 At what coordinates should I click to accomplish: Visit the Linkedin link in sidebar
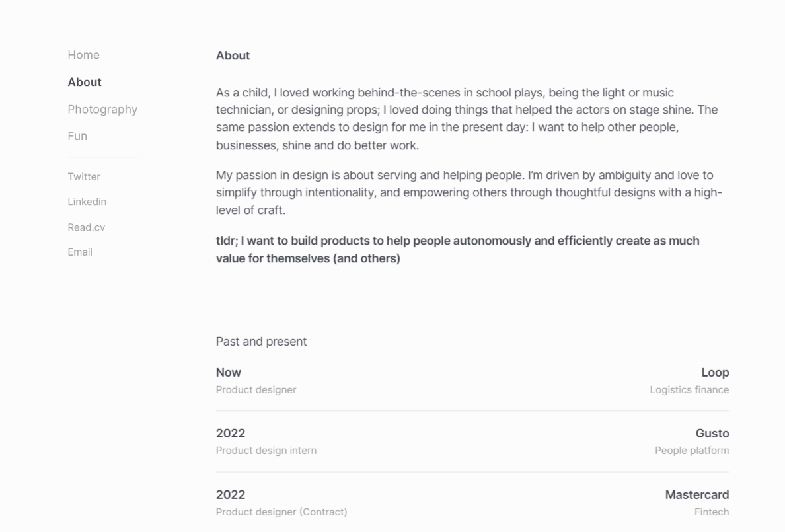coord(87,202)
